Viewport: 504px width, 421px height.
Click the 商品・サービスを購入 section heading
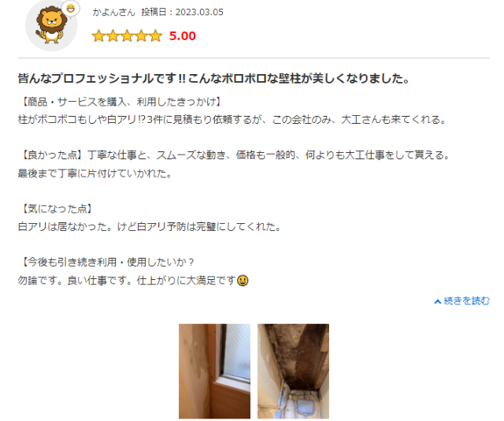point(120,102)
